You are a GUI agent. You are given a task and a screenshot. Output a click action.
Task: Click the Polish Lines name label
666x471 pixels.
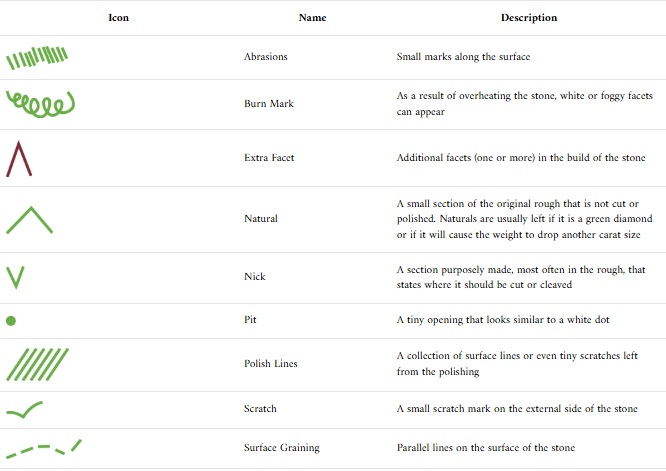pyautogui.click(x=270, y=363)
